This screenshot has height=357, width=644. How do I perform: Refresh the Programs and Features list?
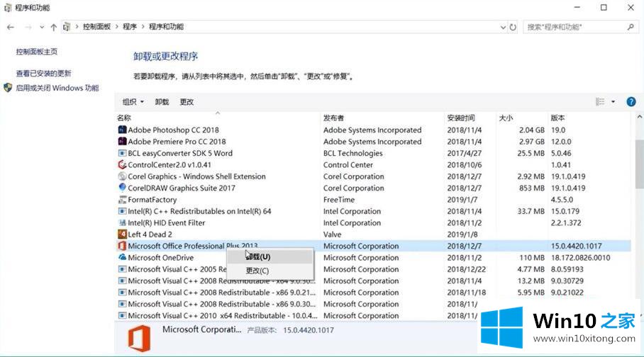point(513,27)
